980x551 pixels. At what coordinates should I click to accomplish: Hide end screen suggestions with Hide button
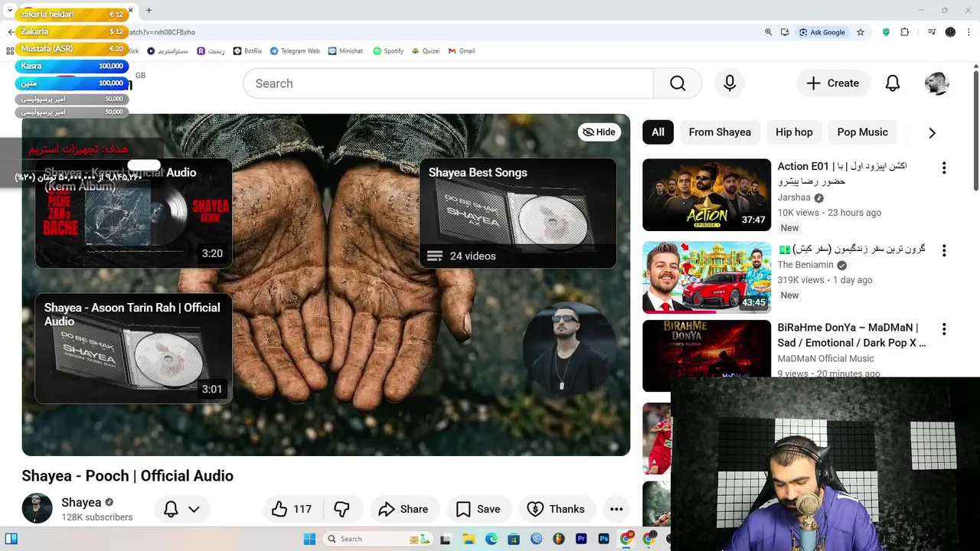click(599, 132)
